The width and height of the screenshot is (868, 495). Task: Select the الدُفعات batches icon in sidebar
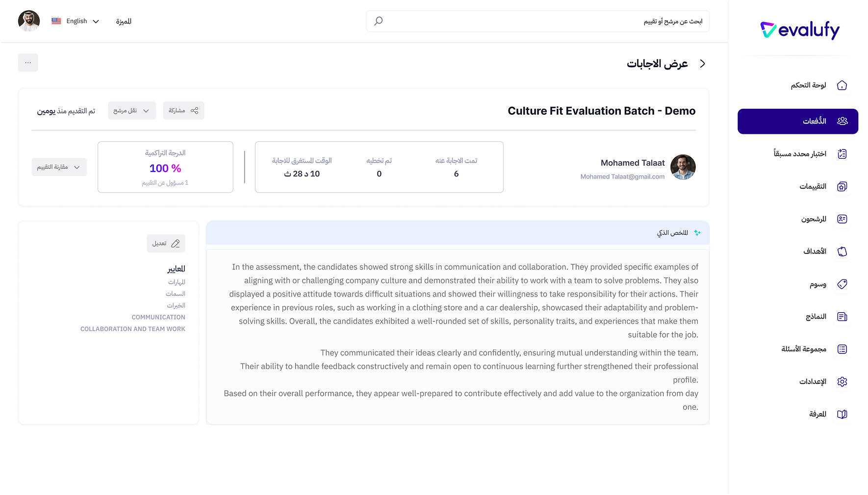pyautogui.click(x=842, y=121)
